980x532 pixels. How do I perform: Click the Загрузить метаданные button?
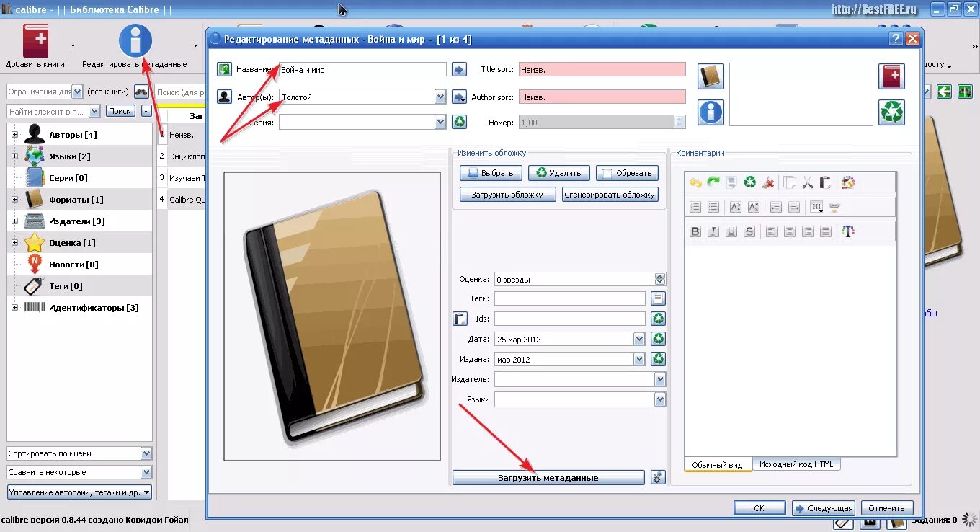[548, 478]
